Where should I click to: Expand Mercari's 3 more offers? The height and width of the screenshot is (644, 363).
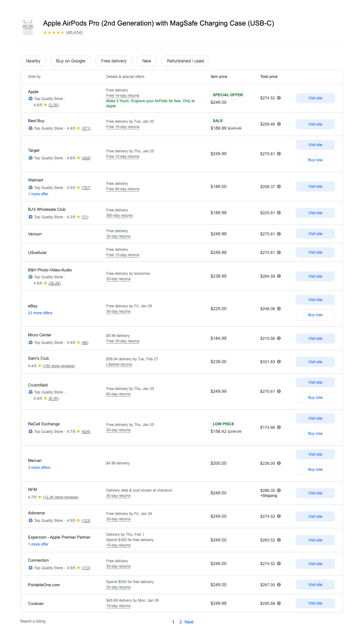click(x=39, y=468)
